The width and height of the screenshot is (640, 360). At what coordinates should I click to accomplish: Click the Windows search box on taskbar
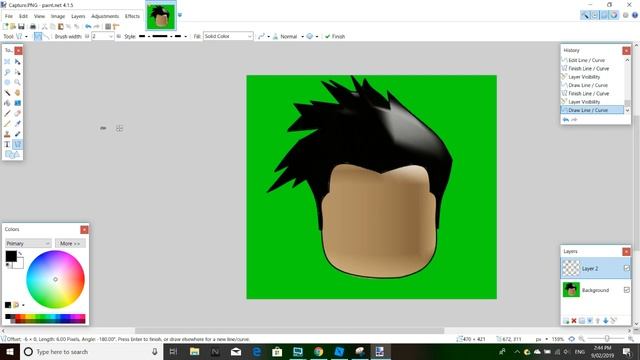click(x=91, y=351)
